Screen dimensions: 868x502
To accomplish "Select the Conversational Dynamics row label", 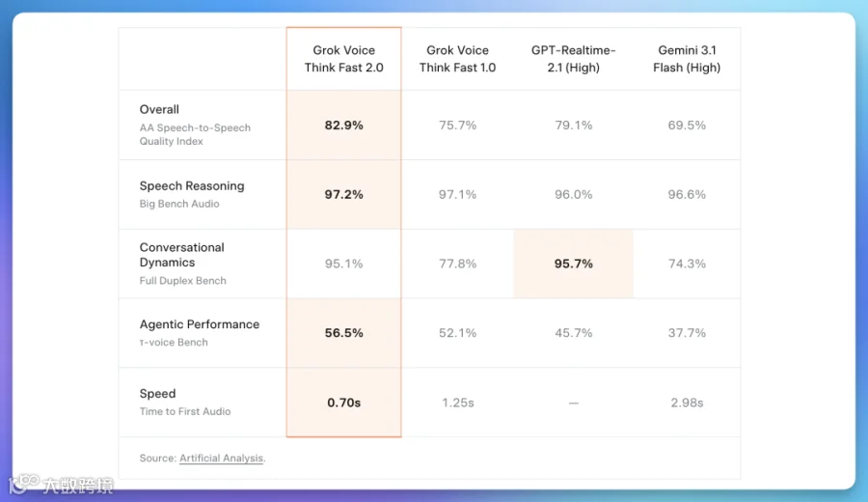I will [x=181, y=255].
